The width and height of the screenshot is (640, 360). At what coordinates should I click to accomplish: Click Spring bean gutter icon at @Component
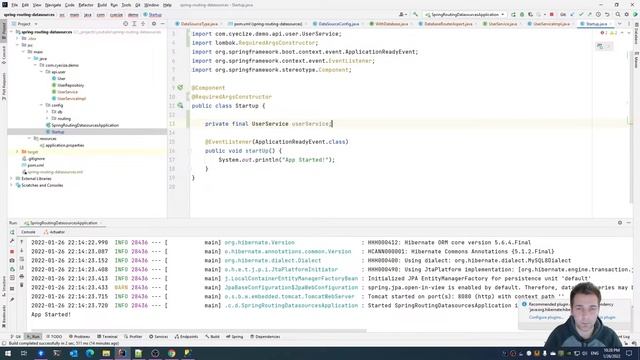pyautogui.click(x=180, y=88)
